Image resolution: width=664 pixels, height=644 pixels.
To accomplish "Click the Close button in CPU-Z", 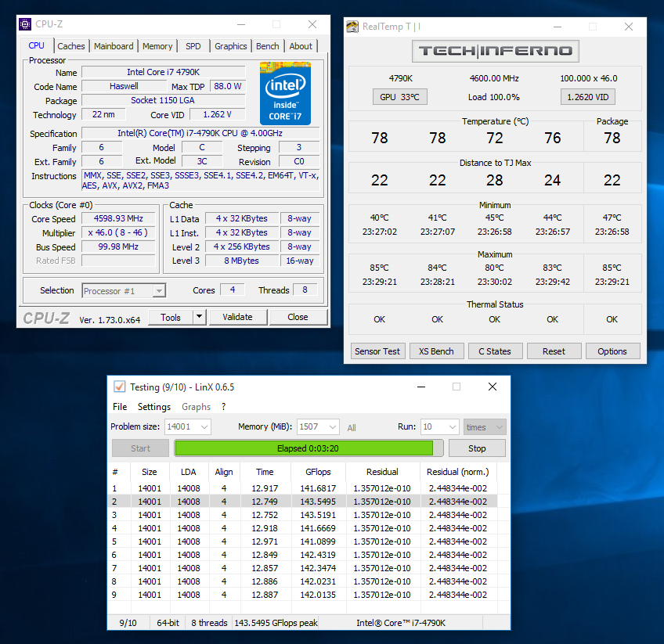I will pos(298,317).
